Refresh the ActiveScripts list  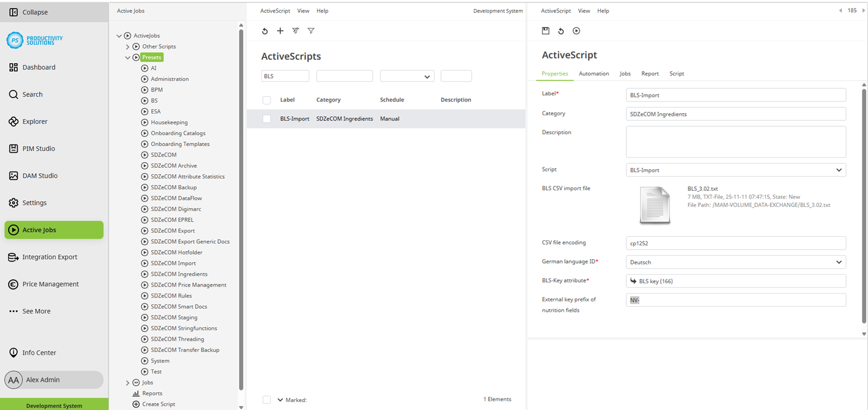point(265,31)
